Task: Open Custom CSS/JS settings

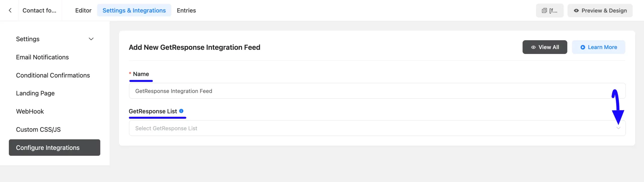Action: coord(38,130)
